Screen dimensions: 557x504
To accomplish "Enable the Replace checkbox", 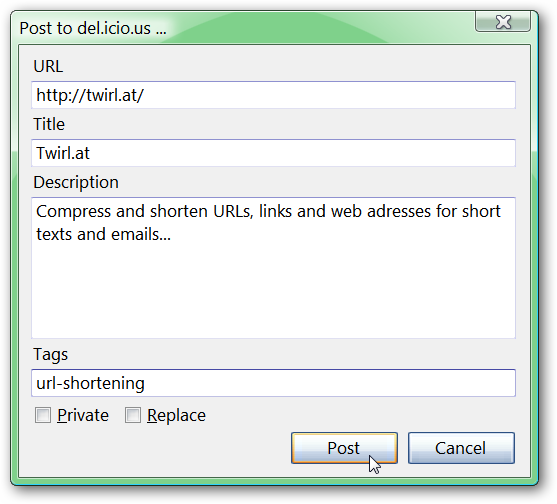I will click(x=133, y=415).
